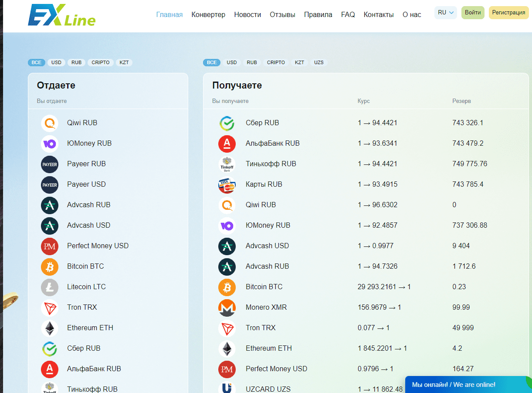Viewport: 532px width, 393px height.
Task: Click the Qiwi RUB icon in Отдаете list
Action: coord(50,123)
